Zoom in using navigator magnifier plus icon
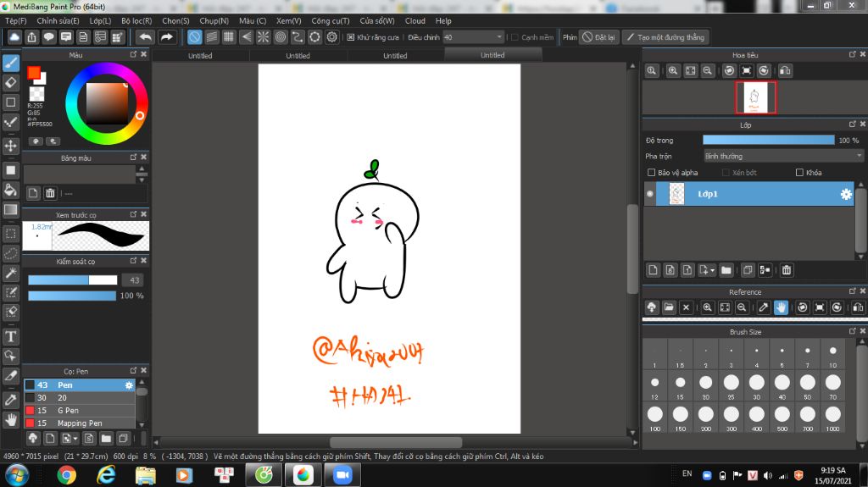The width and height of the screenshot is (868, 487). (673, 71)
